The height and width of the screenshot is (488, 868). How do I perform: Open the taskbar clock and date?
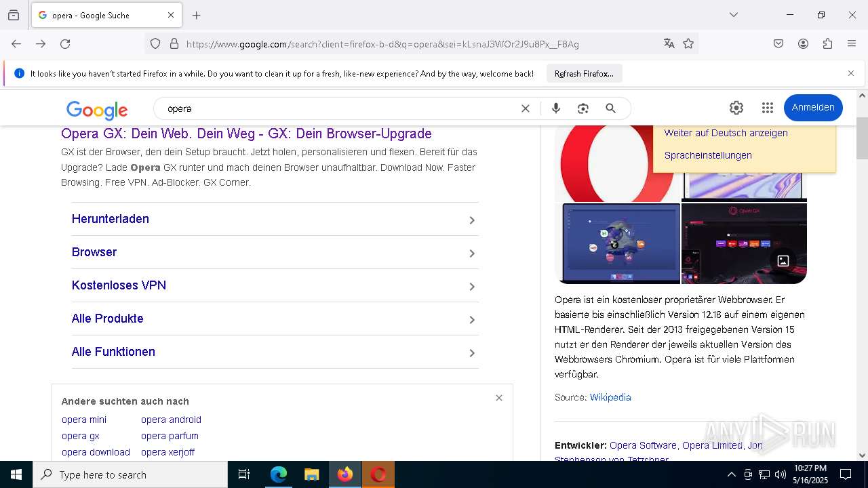point(810,474)
